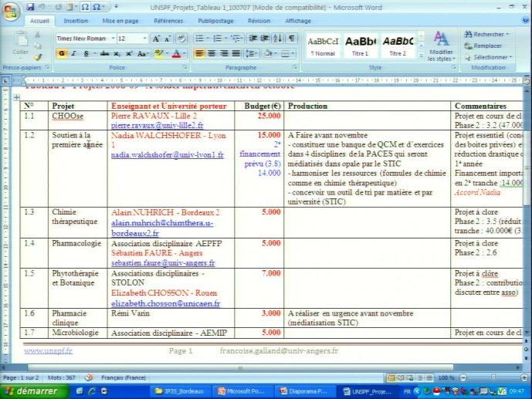Expand the Modifier les styles menu
Viewport: 532px width, 399px height.
coord(441,46)
